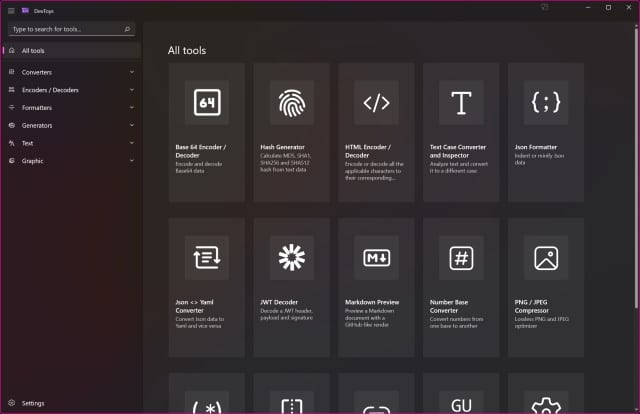Select the Formatters category label
The height and width of the screenshot is (414, 640).
click(37, 108)
